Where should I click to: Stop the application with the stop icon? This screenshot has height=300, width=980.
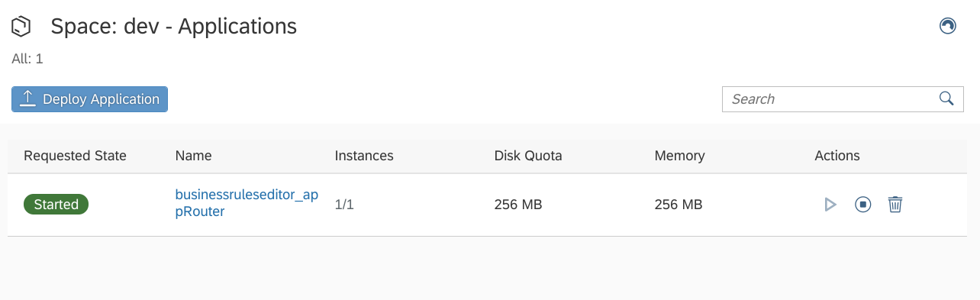[x=862, y=205]
